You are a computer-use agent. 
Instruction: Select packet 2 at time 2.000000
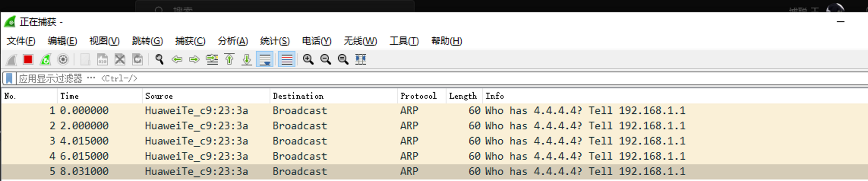click(x=435, y=126)
